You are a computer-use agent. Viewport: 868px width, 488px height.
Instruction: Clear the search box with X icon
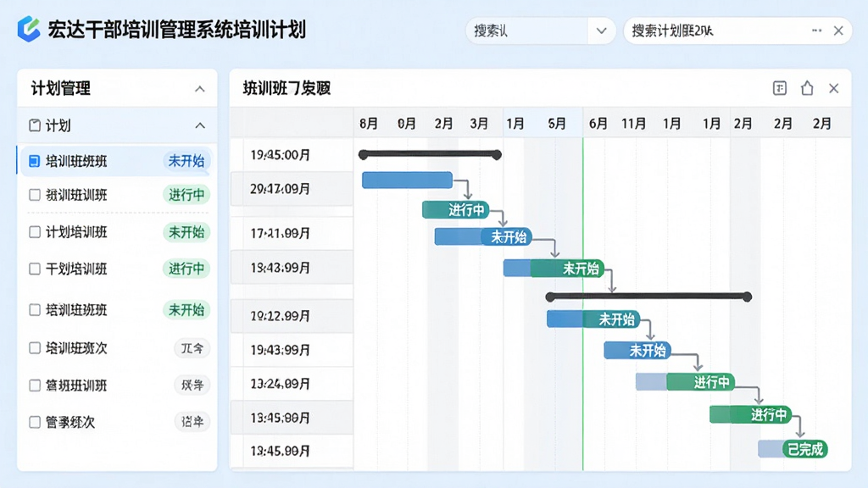pyautogui.click(x=838, y=31)
